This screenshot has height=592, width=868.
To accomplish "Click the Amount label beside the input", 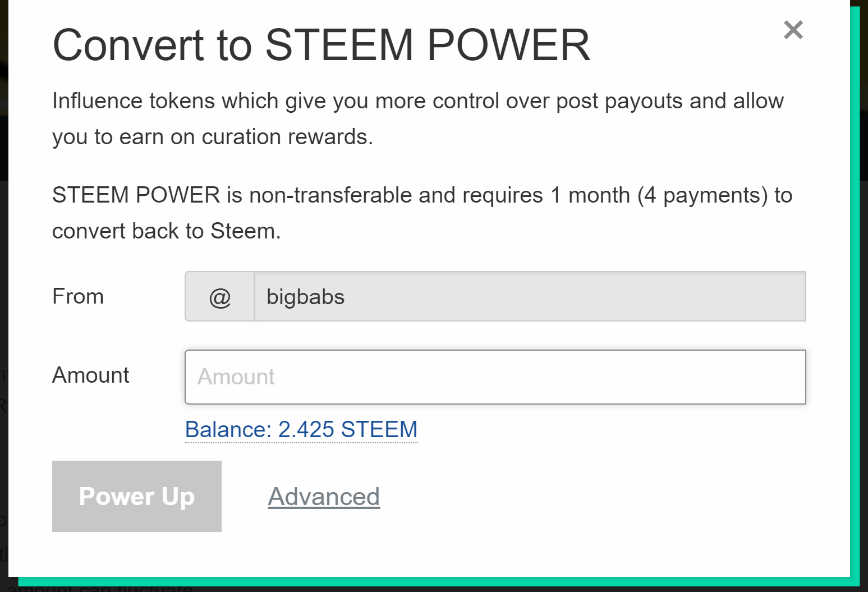I will 90,375.
